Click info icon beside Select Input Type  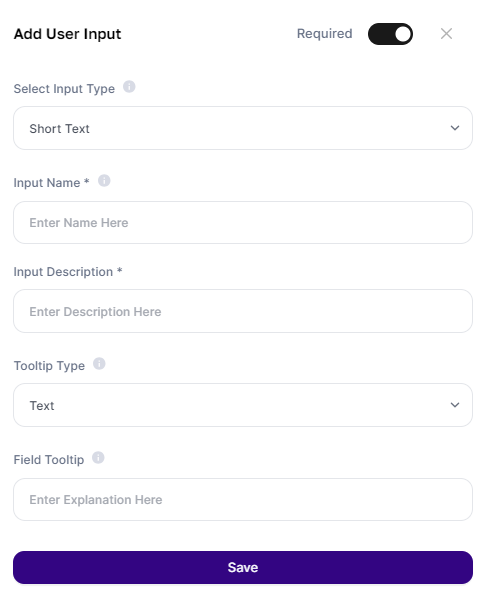click(x=129, y=87)
